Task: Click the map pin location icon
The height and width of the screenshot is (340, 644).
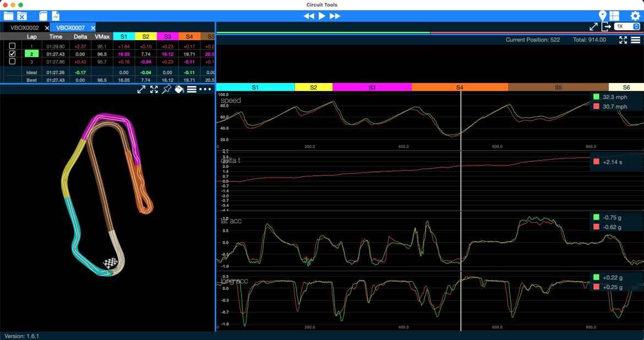Action: click(602, 16)
